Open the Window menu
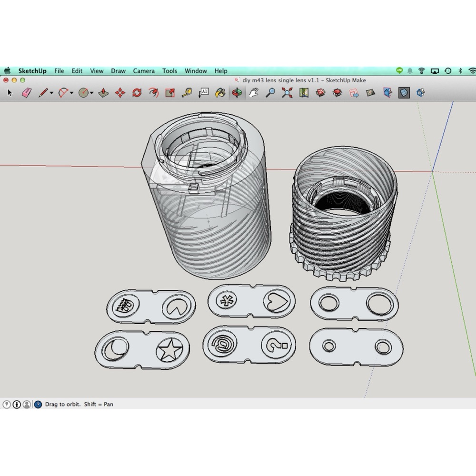Viewport: 476px width, 476px height. tap(196, 71)
